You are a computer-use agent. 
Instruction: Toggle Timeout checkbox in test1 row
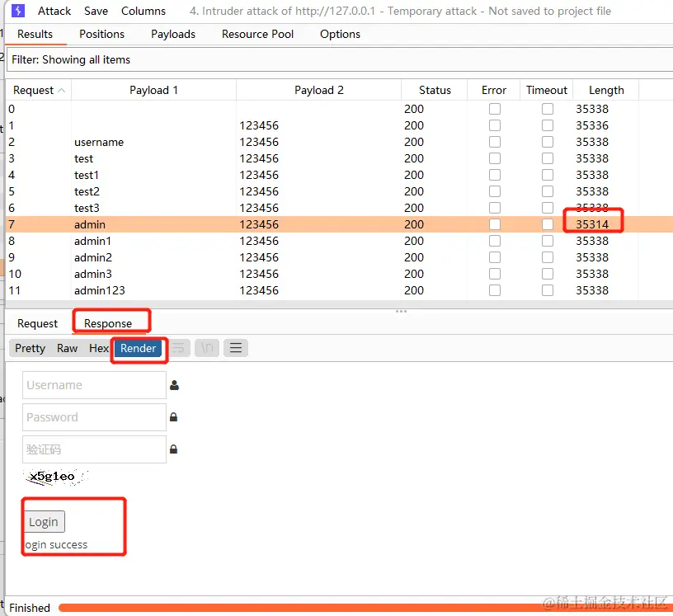pyautogui.click(x=548, y=175)
